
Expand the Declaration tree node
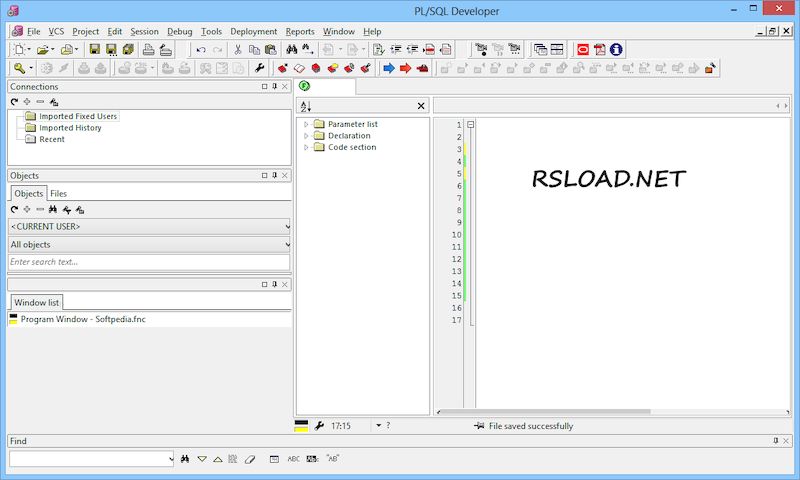306,136
